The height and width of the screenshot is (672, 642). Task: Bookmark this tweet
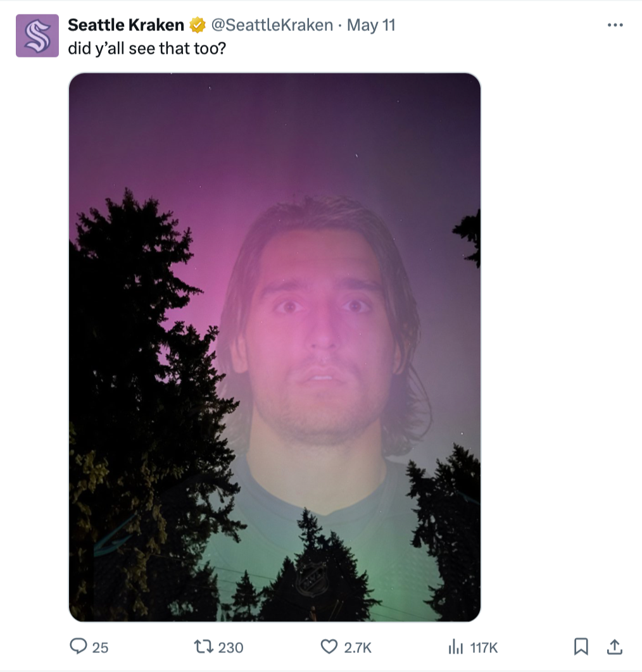[x=581, y=647]
